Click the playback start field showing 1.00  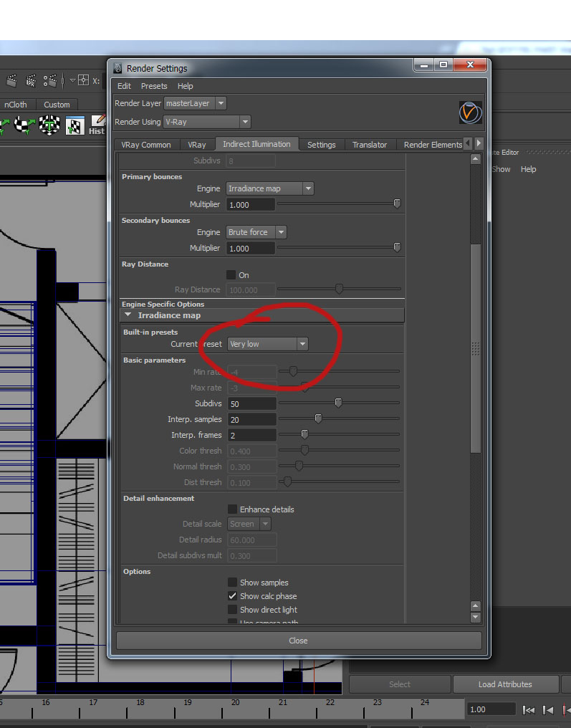coord(491,709)
